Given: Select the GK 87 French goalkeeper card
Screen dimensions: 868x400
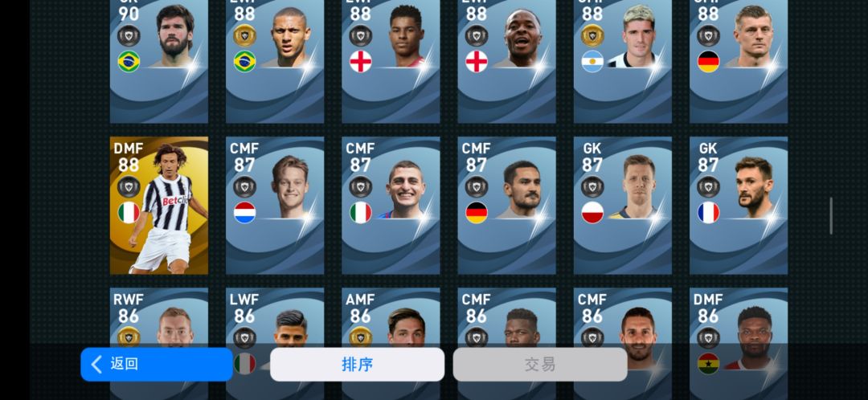Looking at the screenshot, I should 739,206.
